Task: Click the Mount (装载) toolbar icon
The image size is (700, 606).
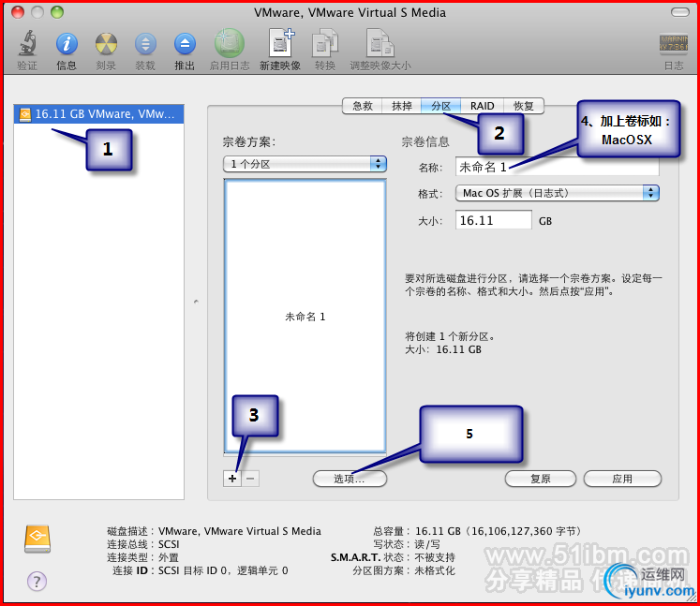Action: (145, 44)
